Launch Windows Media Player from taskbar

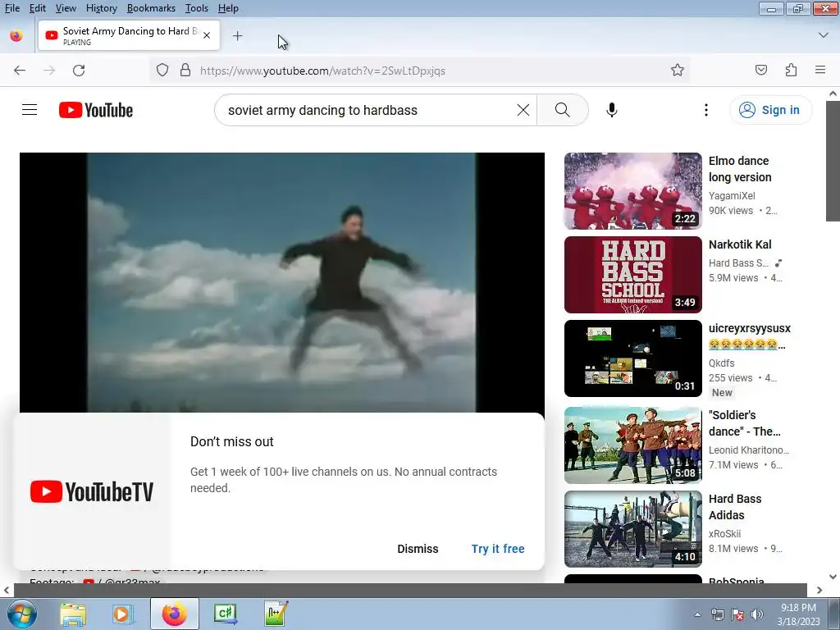(123, 614)
